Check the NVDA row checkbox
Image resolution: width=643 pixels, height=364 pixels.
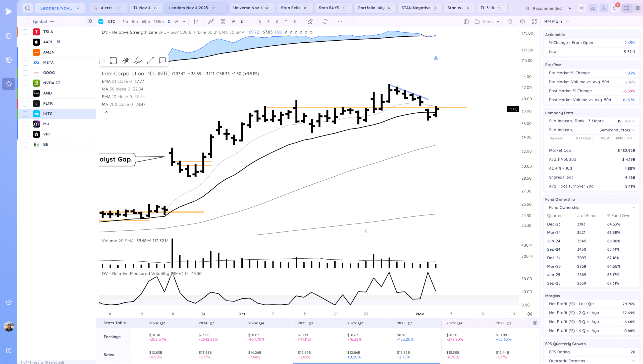(25, 83)
